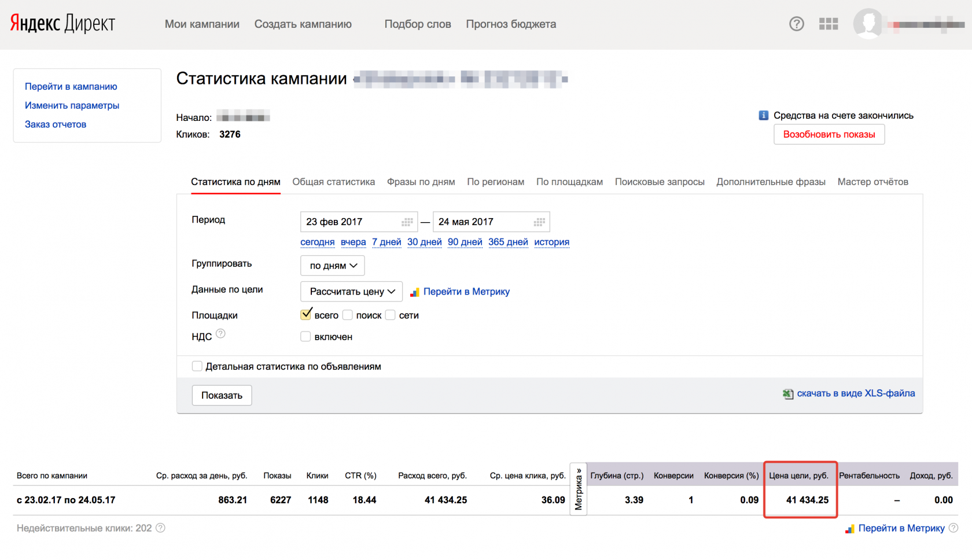972x560 pixels.
Task: Select the вчера period shortcut
Action: 354,242
